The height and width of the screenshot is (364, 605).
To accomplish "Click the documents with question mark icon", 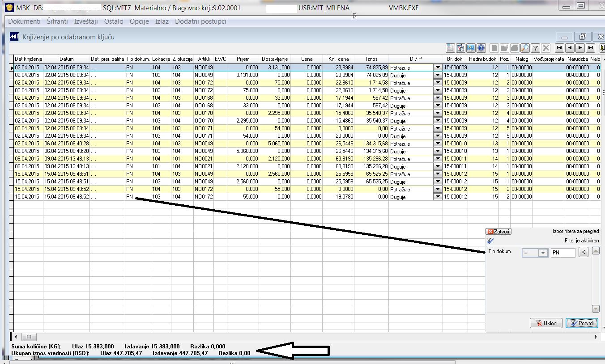I will click(460, 48).
